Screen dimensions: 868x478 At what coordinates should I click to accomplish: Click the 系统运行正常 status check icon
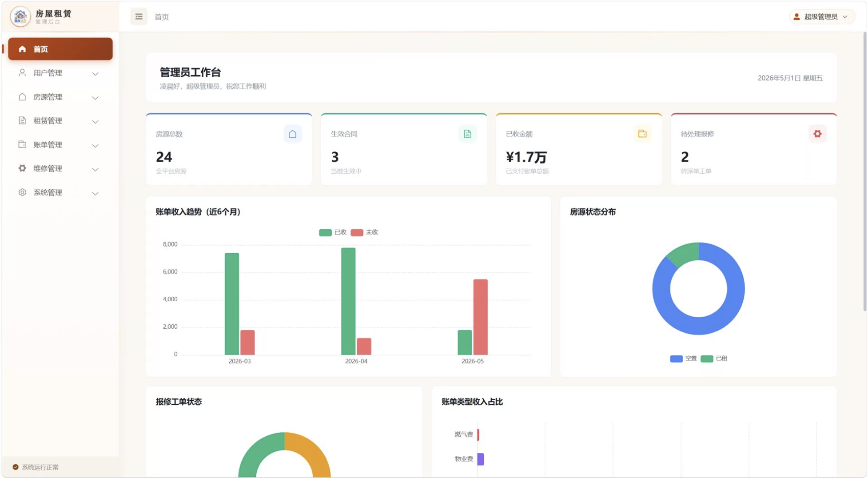coord(16,467)
